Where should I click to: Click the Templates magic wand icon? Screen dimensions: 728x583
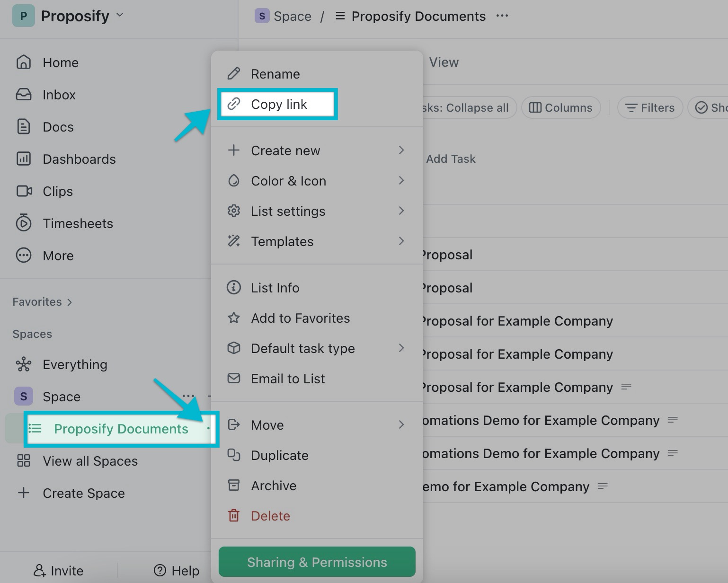[x=234, y=241]
